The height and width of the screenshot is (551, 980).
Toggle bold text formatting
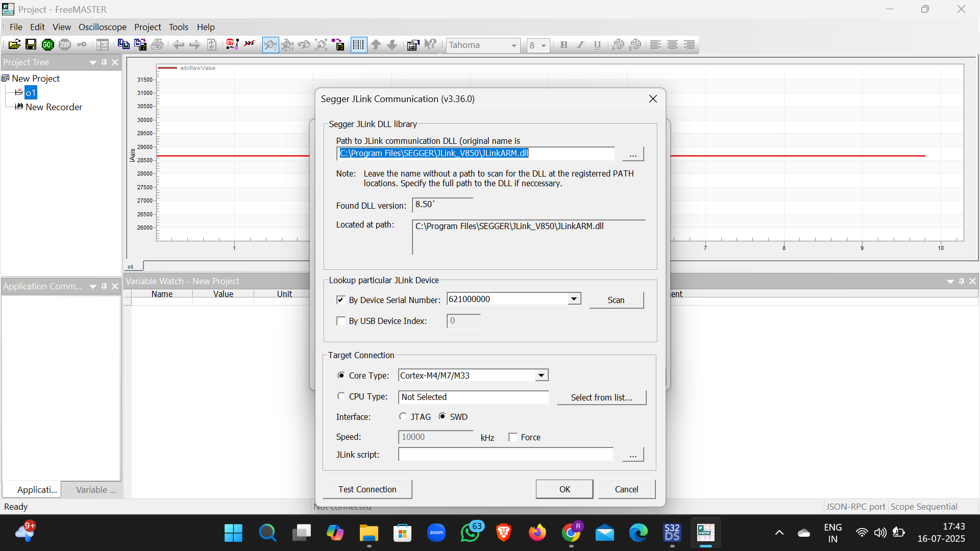tap(563, 45)
